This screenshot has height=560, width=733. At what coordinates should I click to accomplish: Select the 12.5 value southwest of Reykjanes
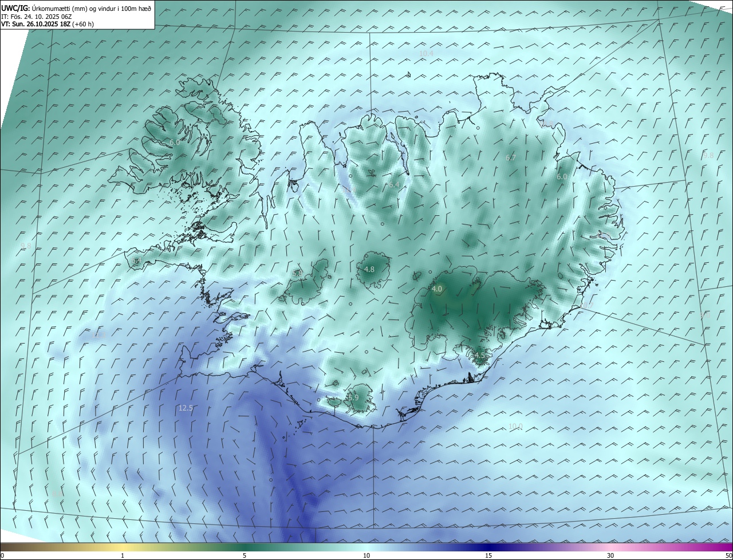coord(186,408)
